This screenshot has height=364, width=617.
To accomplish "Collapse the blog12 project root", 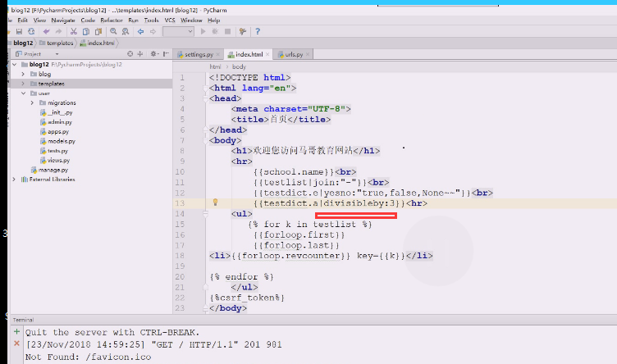I will [x=14, y=64].
